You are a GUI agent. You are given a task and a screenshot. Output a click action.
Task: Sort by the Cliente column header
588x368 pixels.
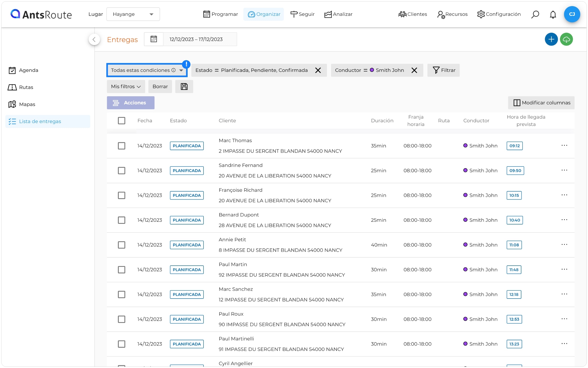(227, 121)
